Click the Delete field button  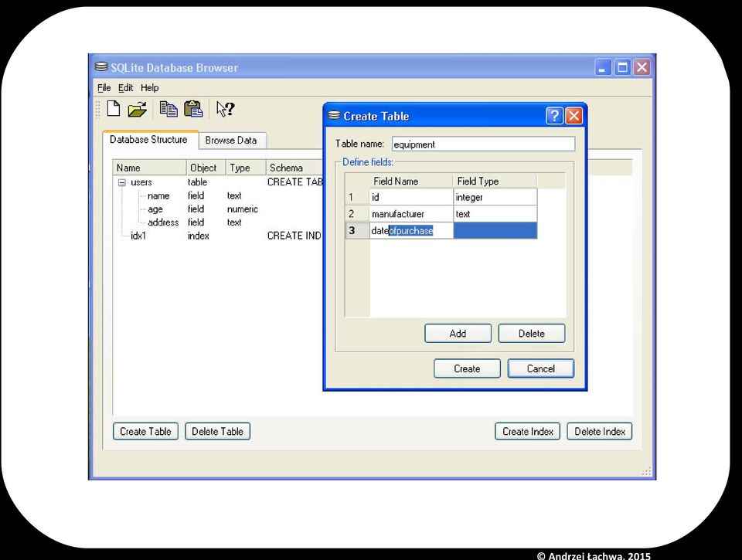[x=532, y=334]
